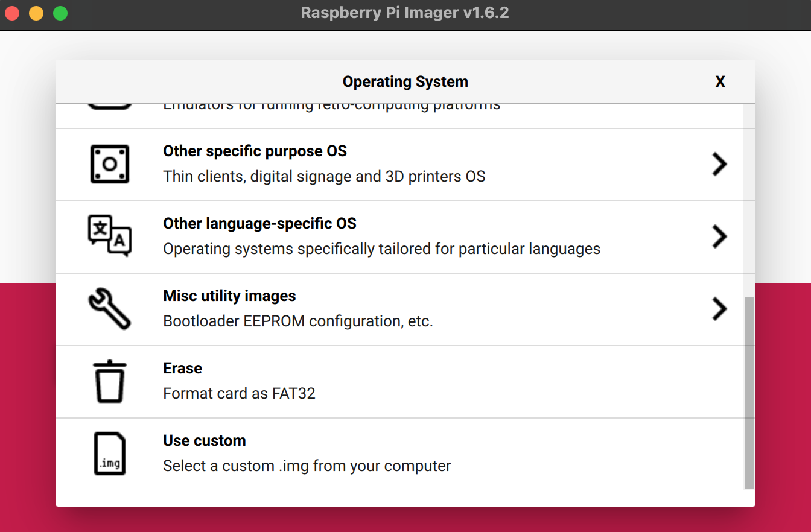Expand Other language-specific OS category
Viewport: 811px width, 532px height.
(x=719, y=236)
